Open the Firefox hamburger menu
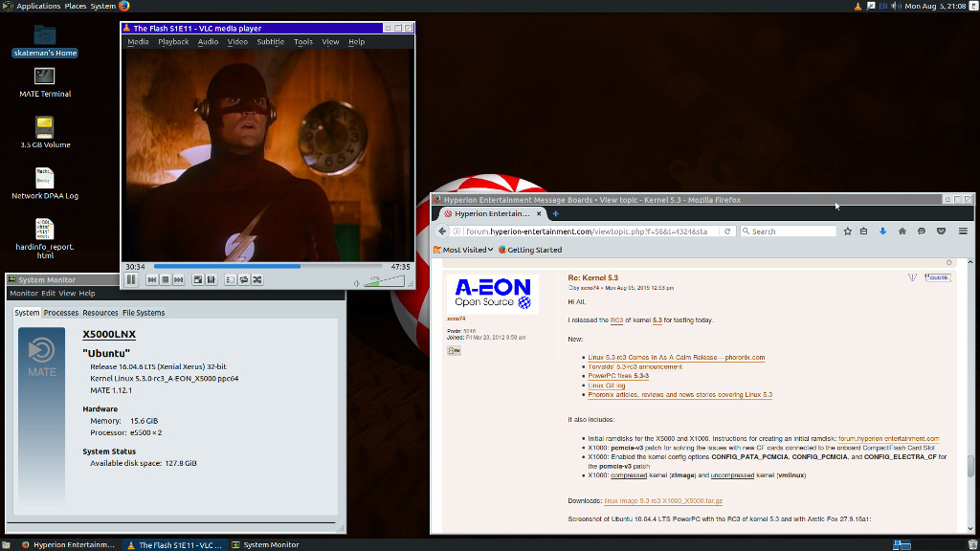 click(x=963, y=231)
